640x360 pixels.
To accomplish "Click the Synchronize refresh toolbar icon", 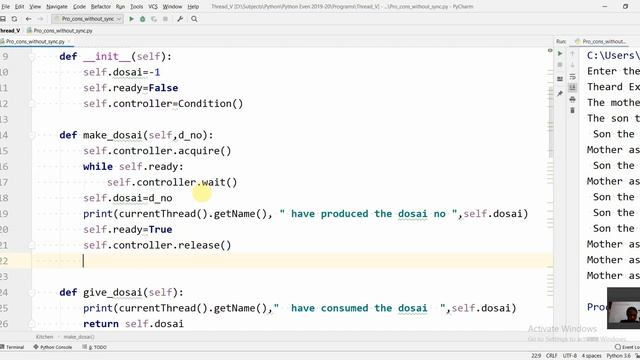I will 14,19.
